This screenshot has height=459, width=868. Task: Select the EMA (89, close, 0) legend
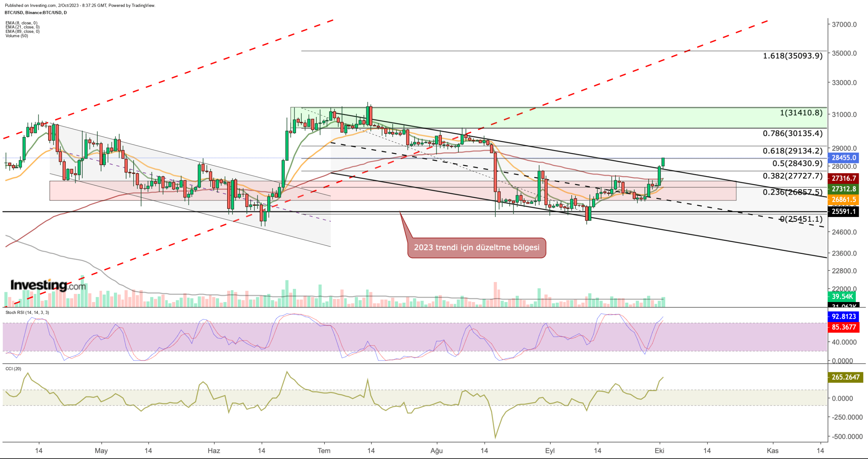(x=22, y=32)
